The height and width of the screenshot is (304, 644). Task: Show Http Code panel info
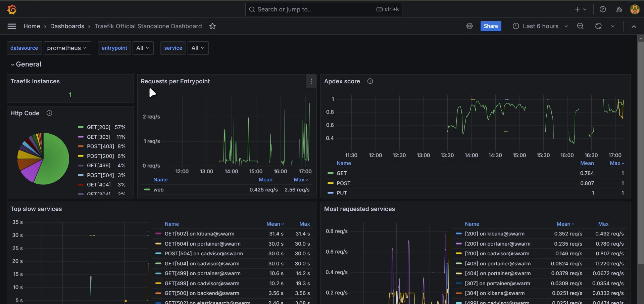[49, 113]
